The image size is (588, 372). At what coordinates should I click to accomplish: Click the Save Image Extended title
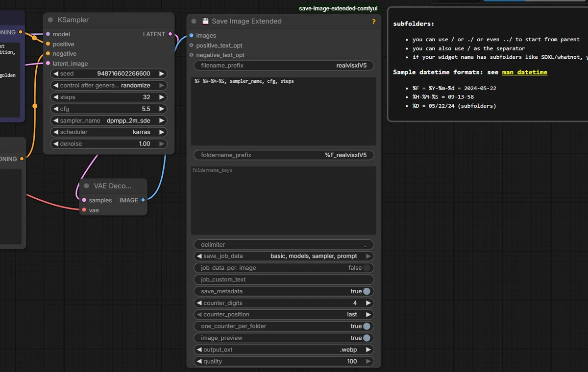click(246, 22)
